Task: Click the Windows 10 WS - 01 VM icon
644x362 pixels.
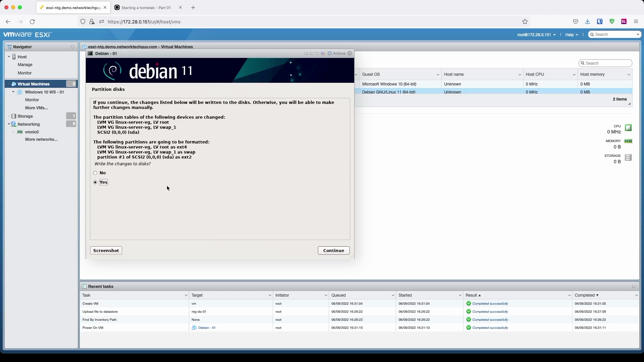Action: coord(20,92)
